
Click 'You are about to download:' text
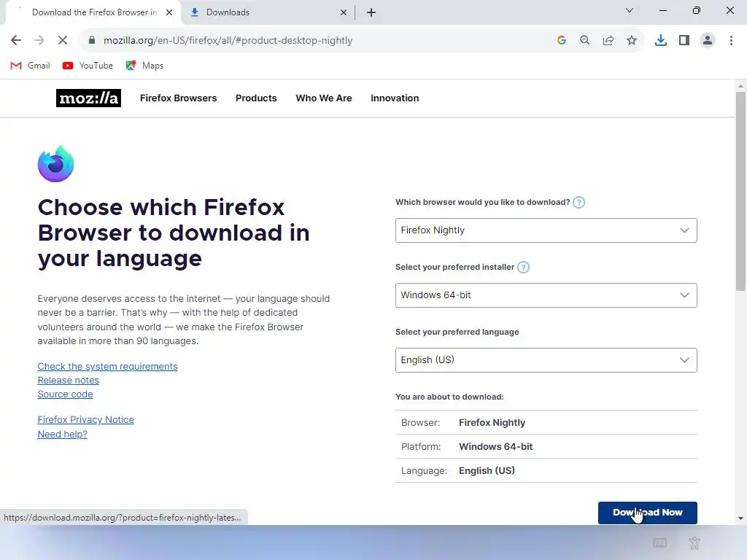(x=449, y=397)
